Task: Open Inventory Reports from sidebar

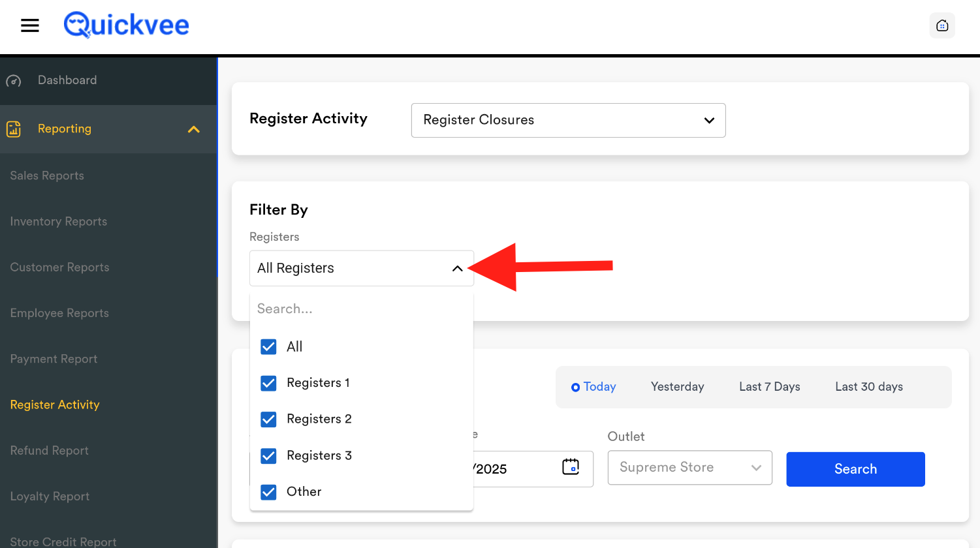Action: click(x=59, y=222)
